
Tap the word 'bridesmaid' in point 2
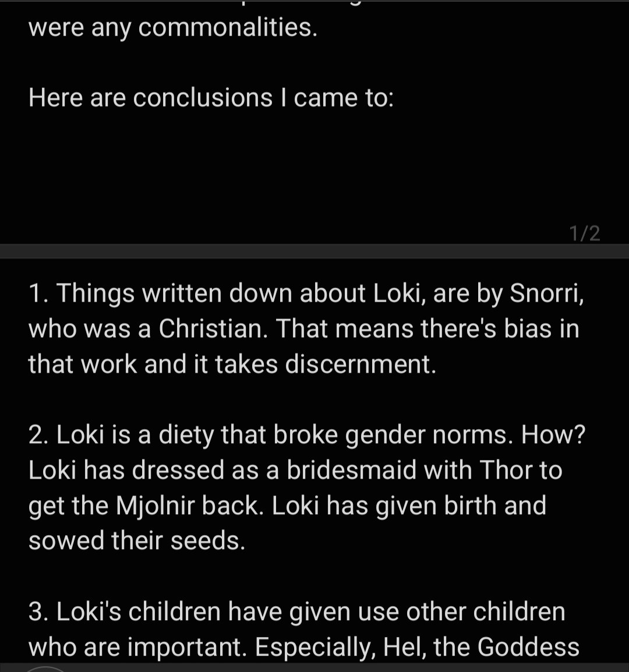point(352,470)
